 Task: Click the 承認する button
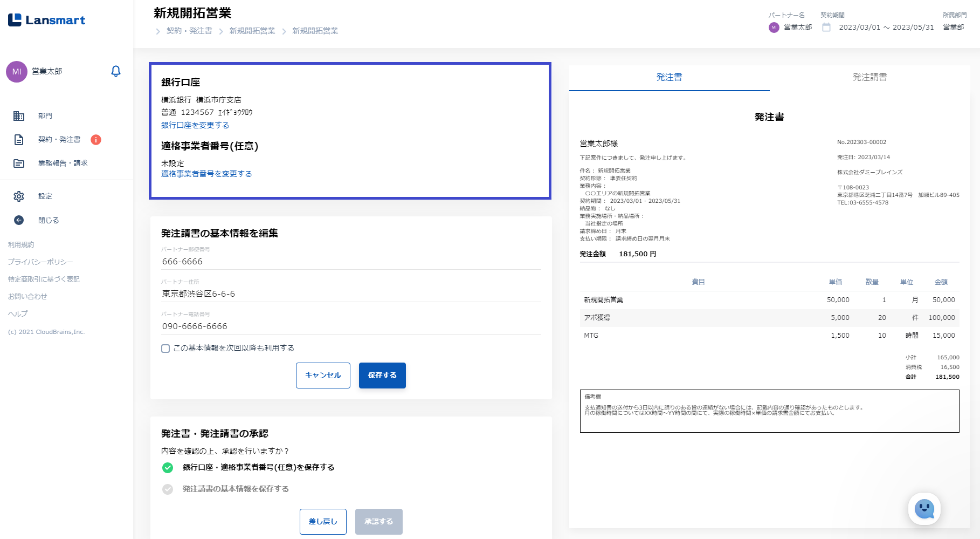point(378,522)
